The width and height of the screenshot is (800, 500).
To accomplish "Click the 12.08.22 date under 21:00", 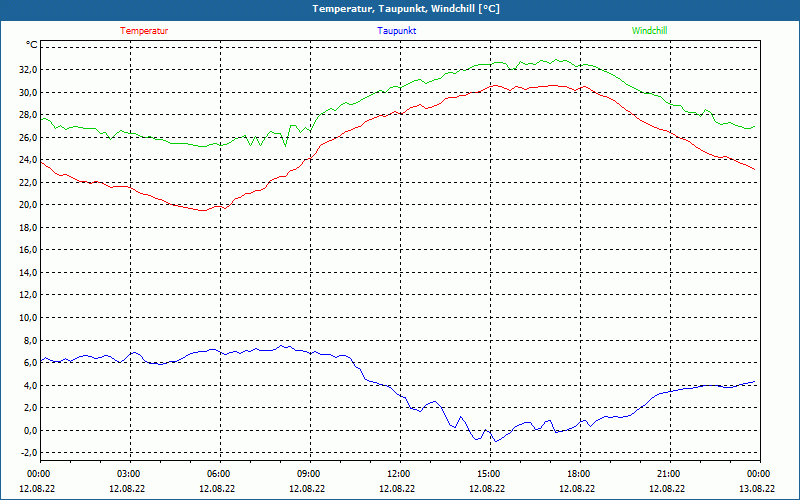I will [667, 488].
